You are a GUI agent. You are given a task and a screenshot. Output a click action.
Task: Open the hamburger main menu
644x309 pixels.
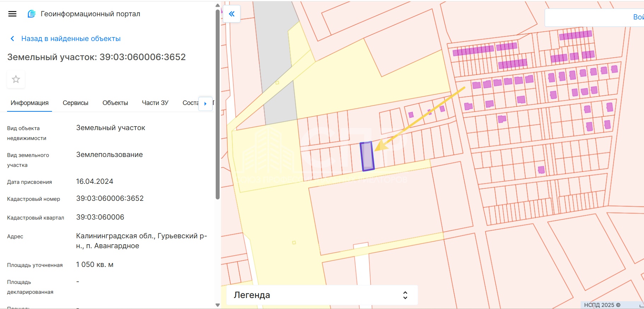(x=12, y=14)
